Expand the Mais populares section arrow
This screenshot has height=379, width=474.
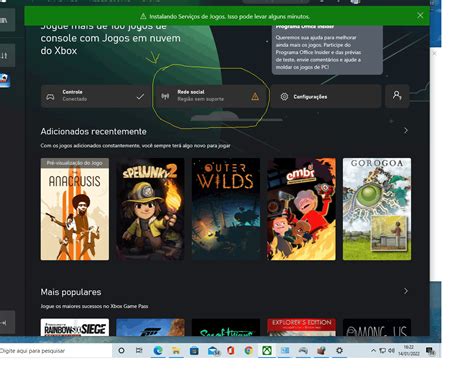point(406,291)
